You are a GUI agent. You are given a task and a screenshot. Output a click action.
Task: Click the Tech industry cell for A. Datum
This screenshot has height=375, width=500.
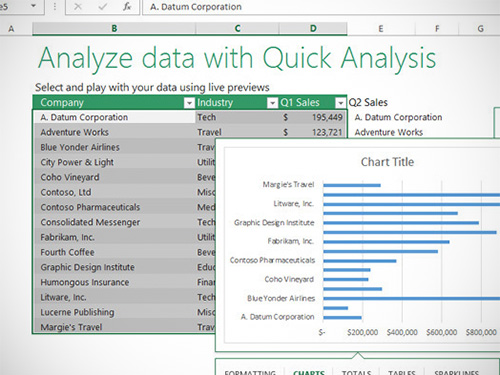click(237, 117)
